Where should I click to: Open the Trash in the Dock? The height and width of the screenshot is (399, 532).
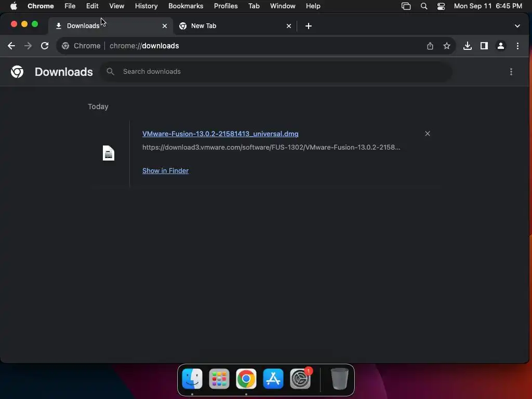[x=339, y=379]
